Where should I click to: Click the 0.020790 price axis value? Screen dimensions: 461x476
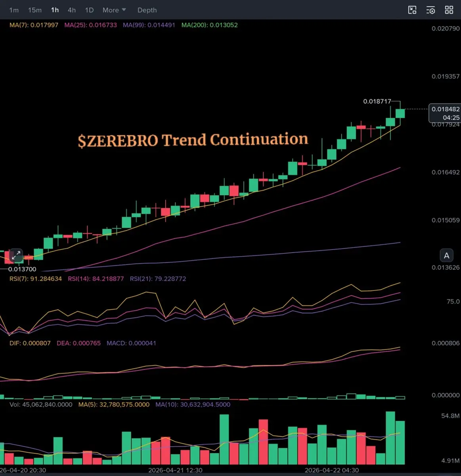[x=446, y=29]
